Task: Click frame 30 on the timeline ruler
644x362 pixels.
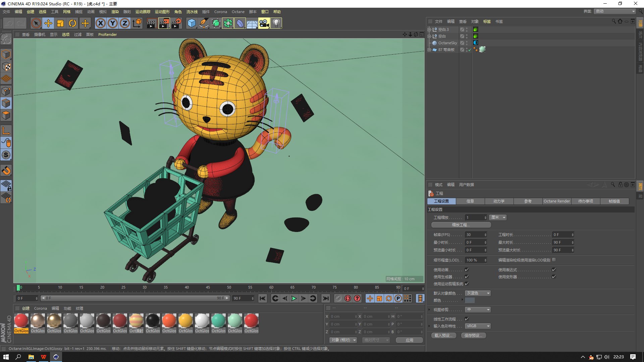Action: (x=145, y=288)
